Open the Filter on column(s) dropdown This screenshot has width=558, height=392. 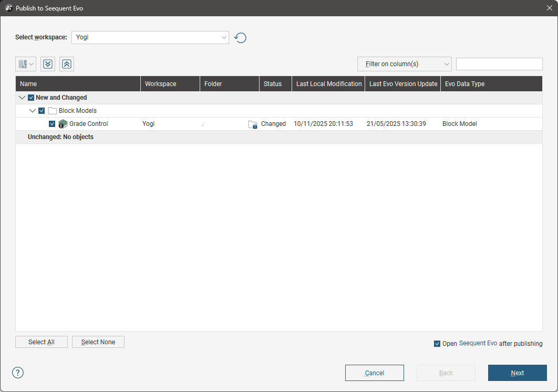(404, 64)
